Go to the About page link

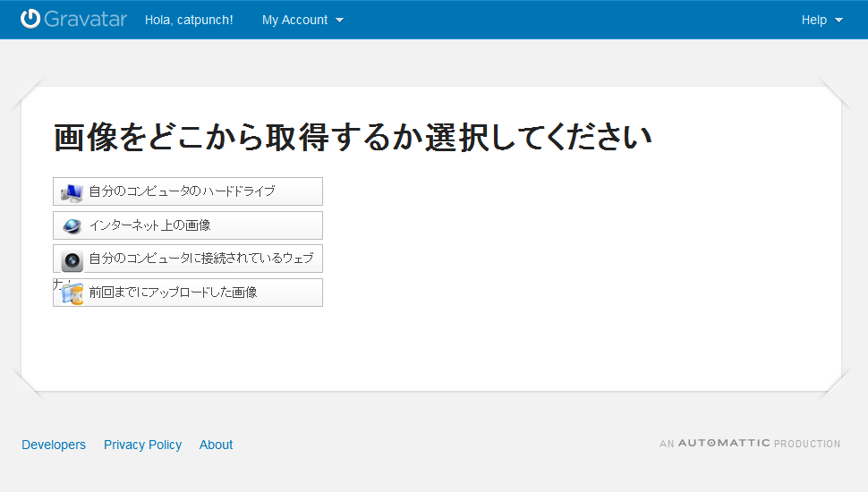pyautogui.click(x=216, y=445)
